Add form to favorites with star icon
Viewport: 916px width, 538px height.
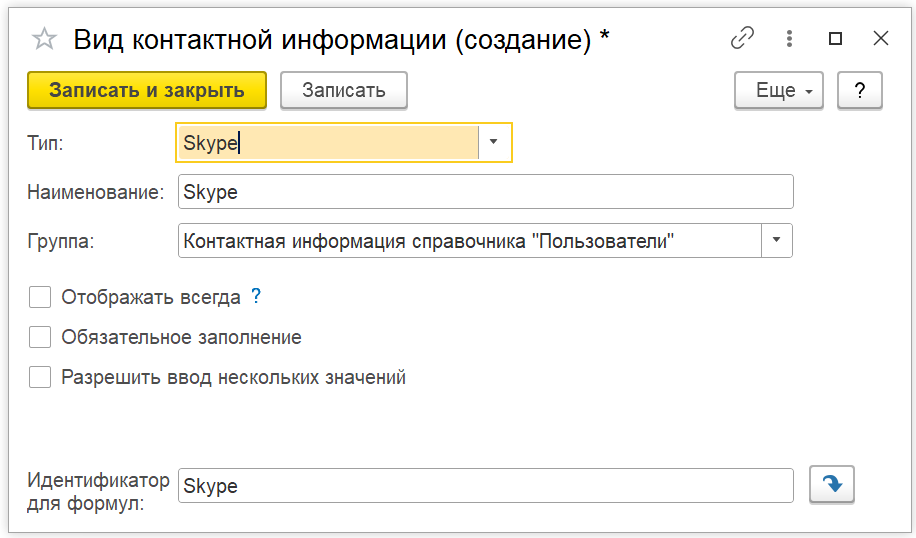(44, 40)
